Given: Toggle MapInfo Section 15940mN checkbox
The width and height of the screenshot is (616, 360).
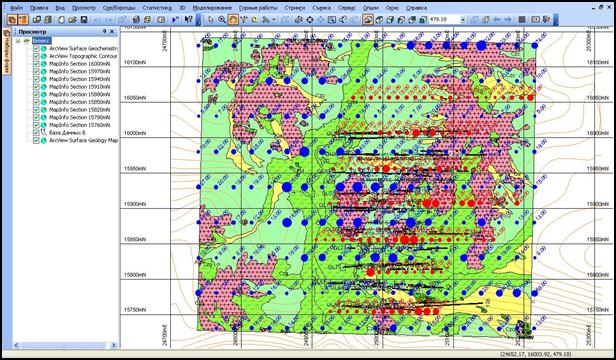Looking at the screenshot, I should click(x=36, y=79).
